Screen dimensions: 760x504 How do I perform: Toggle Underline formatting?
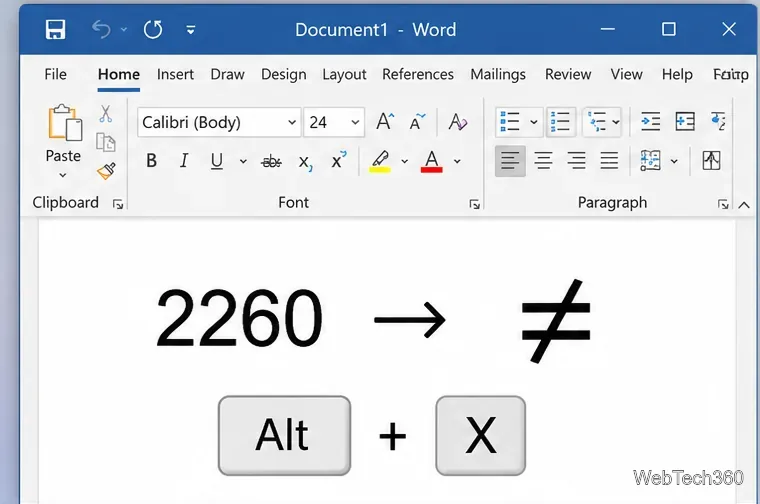tap(217, 160)
